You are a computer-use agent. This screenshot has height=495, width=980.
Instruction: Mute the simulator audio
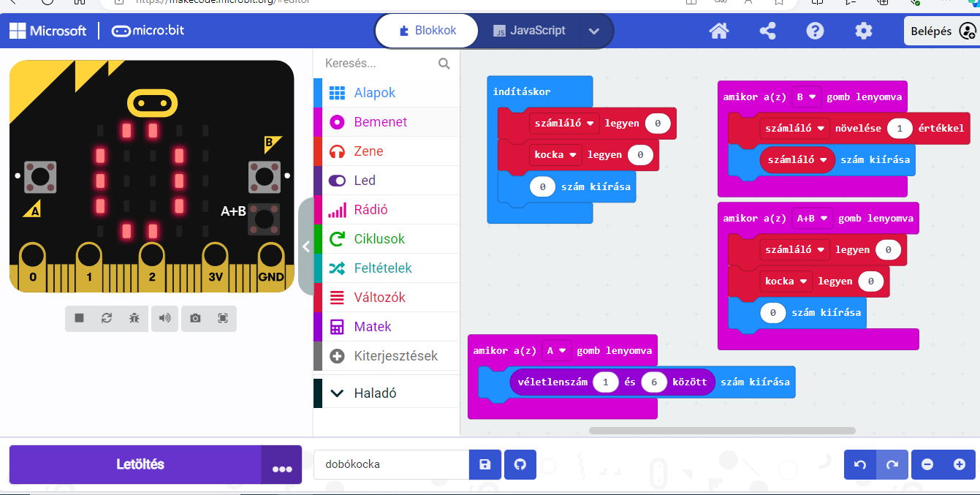165,318
